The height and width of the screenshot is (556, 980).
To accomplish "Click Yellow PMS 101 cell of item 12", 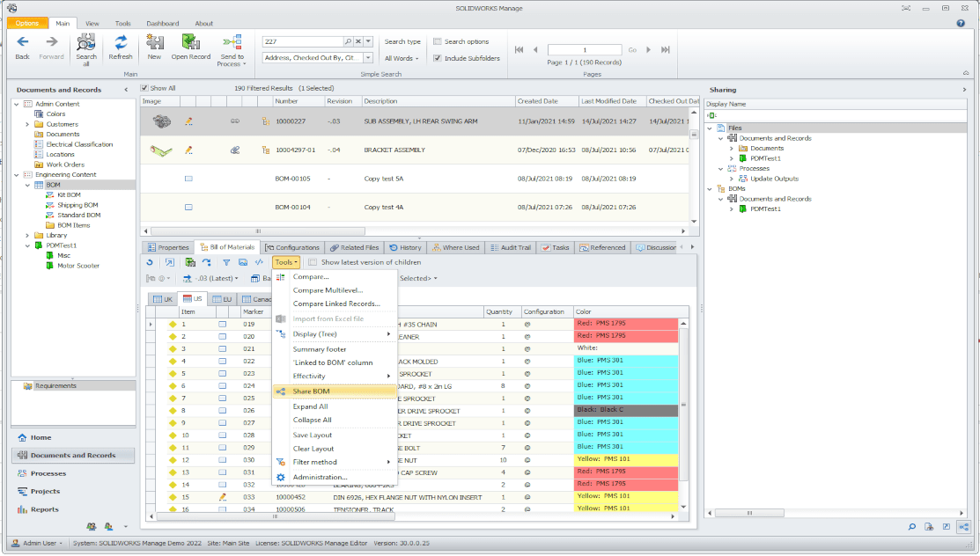I will pos(626,460).
